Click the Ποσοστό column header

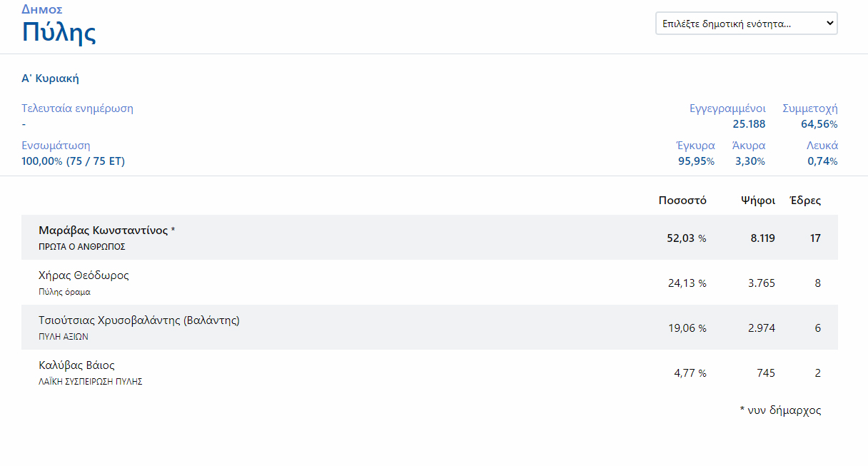coord(682,201)
